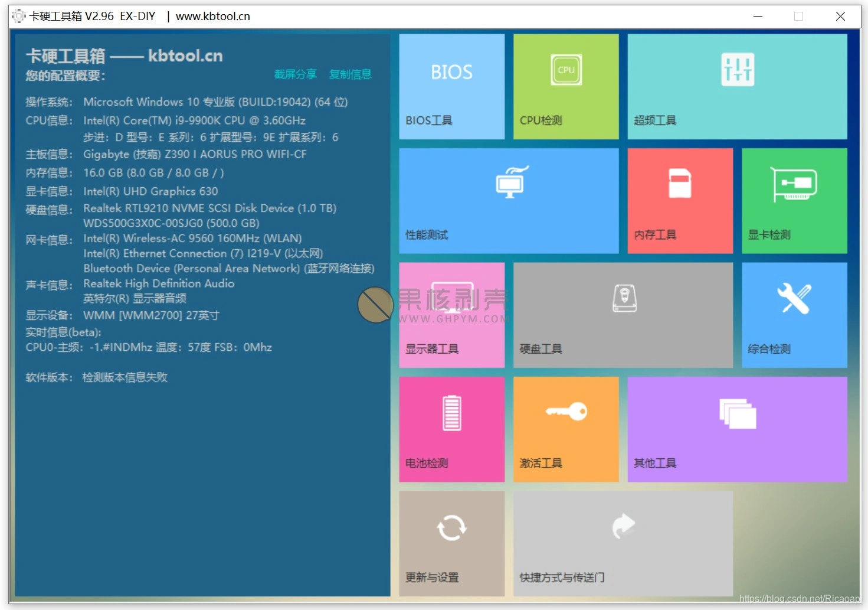
Task: Click the 截屏分享 screenshot share link
Action: pyautogui.click(x=296, y=74)
